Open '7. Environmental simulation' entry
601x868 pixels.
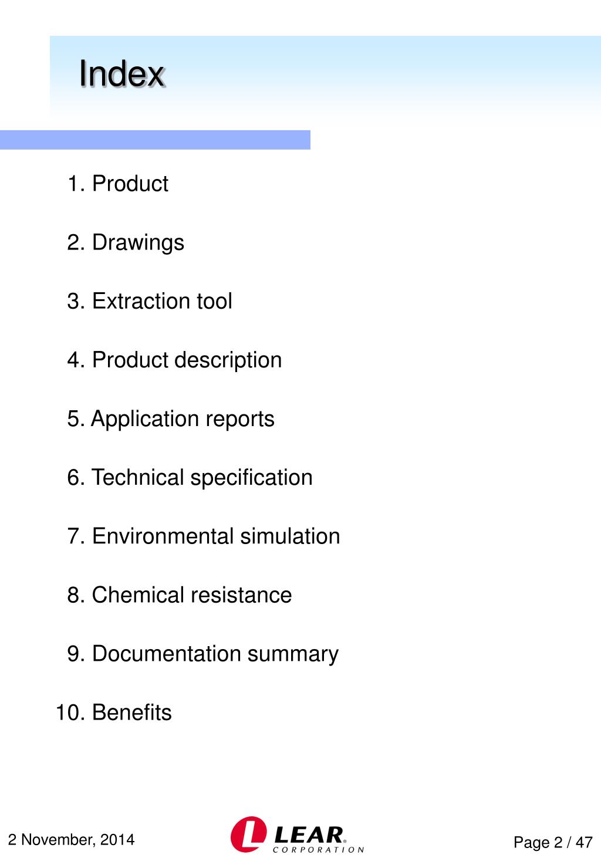click(204, 536)
